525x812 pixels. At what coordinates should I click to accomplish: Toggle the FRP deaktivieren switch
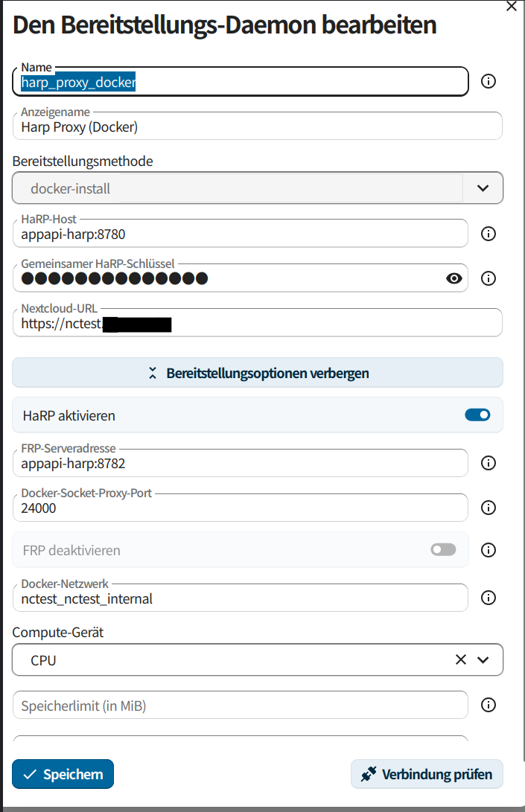pyautogui.click(x=443, y=549)
